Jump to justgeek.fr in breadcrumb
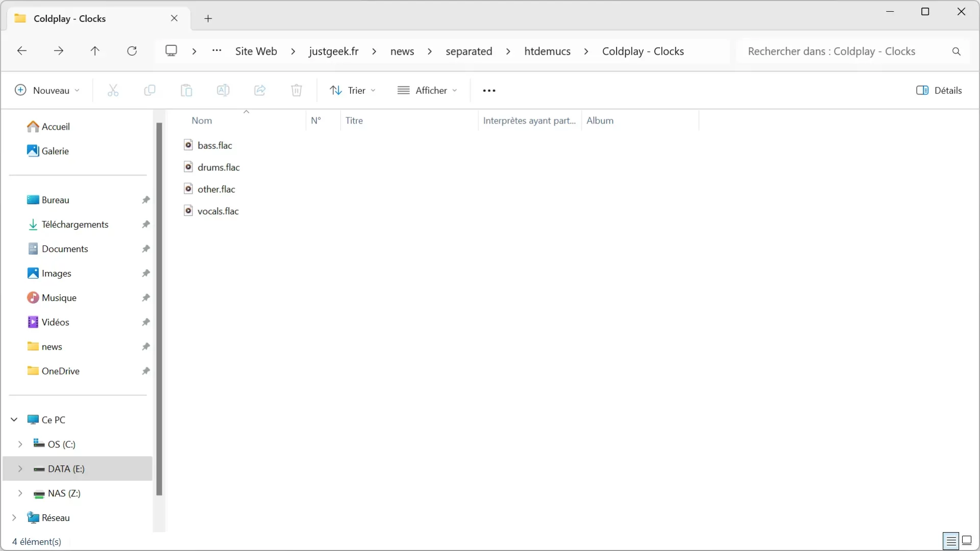 coord(334,52)
